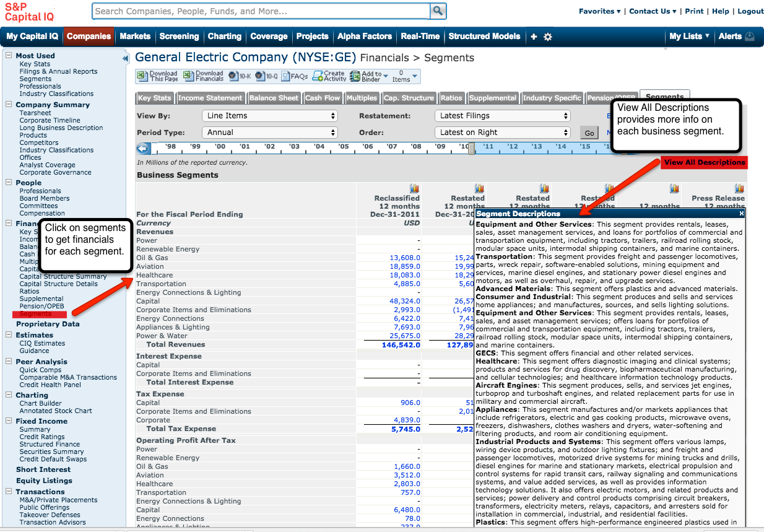764x532 pixels.
Task: Open the Restatement Latest Filings dropdown
Action: (x=502, y=116)
